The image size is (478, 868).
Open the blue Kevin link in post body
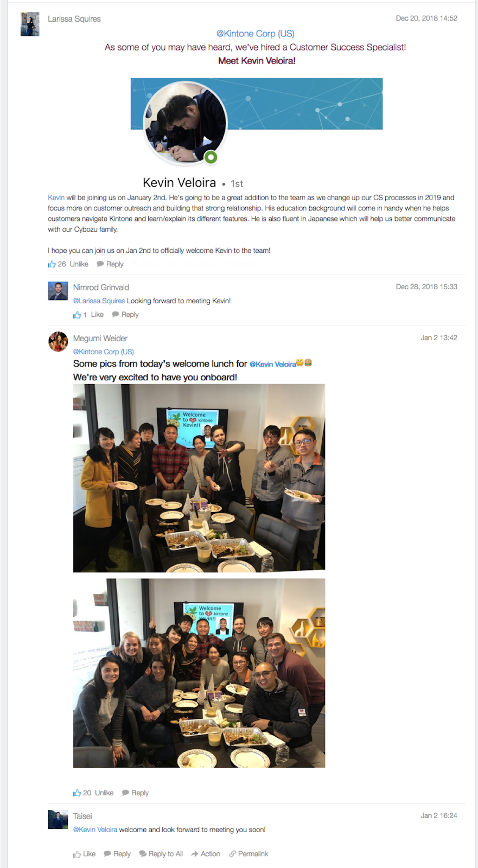pyautogui.click(x=56, y=197)
